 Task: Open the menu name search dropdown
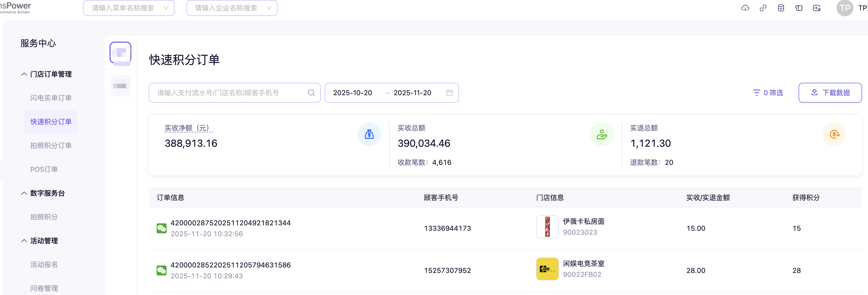(129, 8)
